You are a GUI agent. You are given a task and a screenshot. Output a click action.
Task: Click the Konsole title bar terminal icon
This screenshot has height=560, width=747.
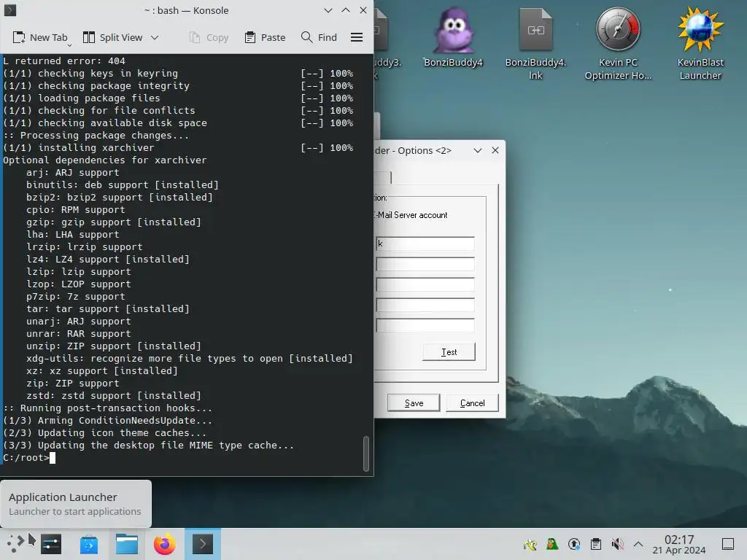[x=10, y=10]
